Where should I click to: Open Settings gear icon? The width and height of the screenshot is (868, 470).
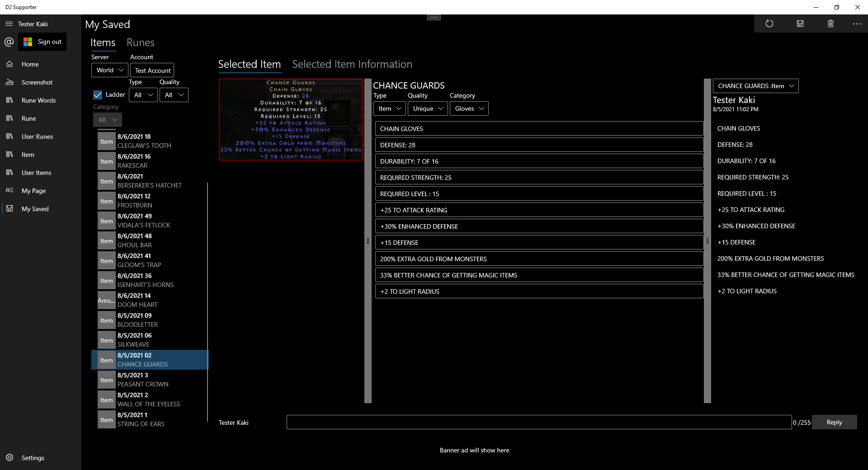[9, 458]
